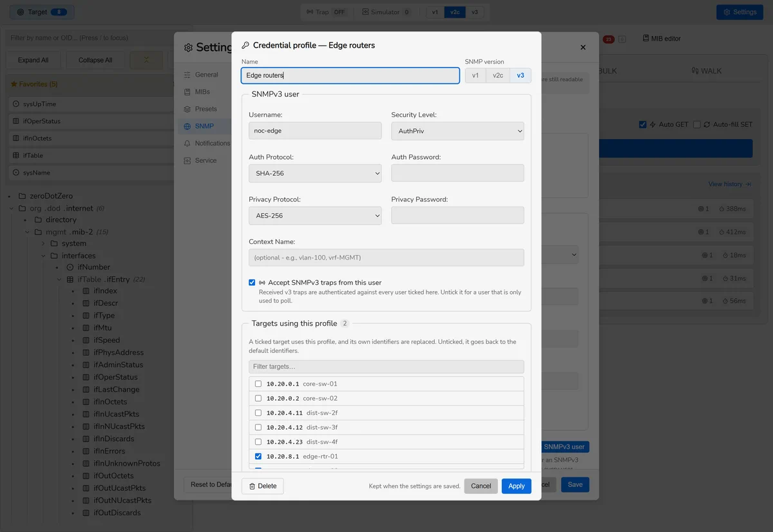The width and height of the screenshot is (773, 532).
Task: Click Expand All in the MIB tree panel
Action: [33, 60]
